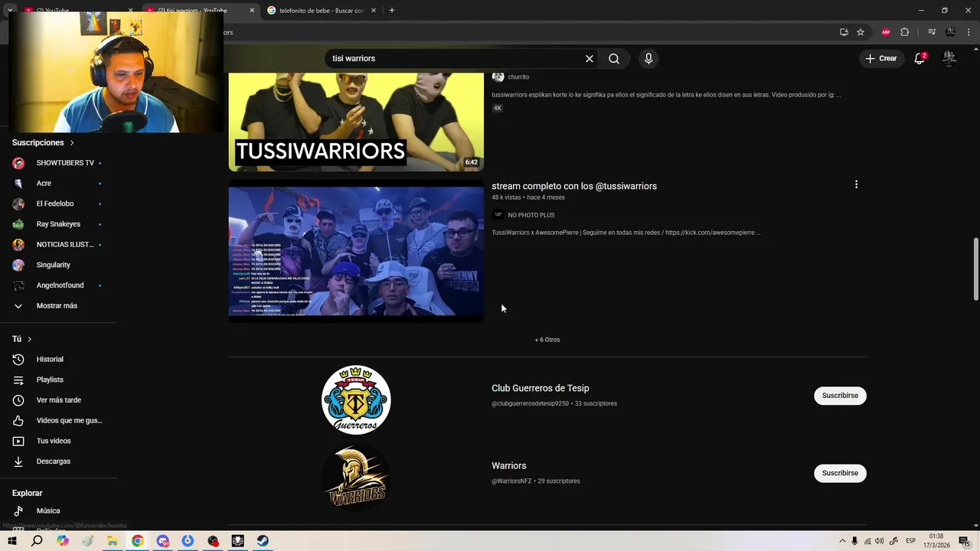Image resolution: width=980 pixels, height=551 pixels.
Task: Expand Mostrar más subscriptions
Action: coord(59,305)
